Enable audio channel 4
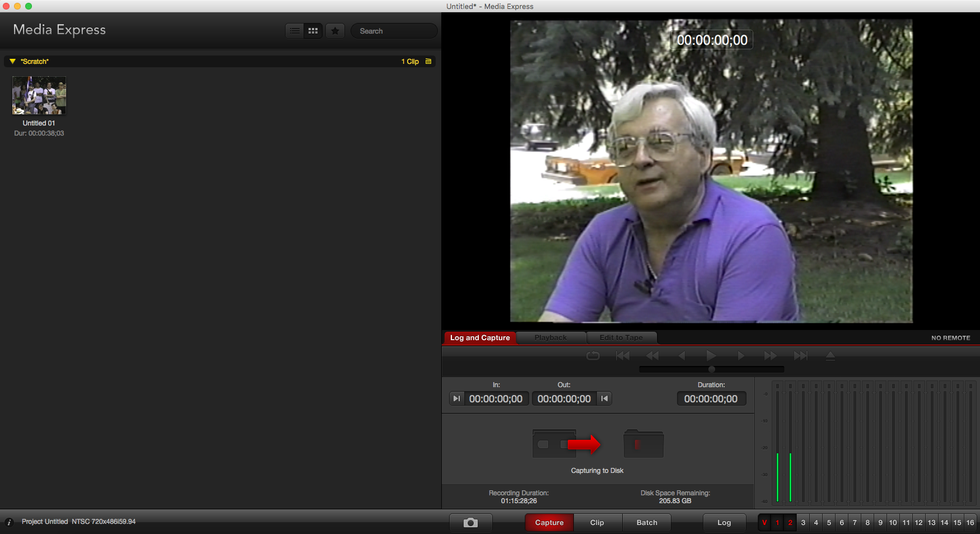 816,522
